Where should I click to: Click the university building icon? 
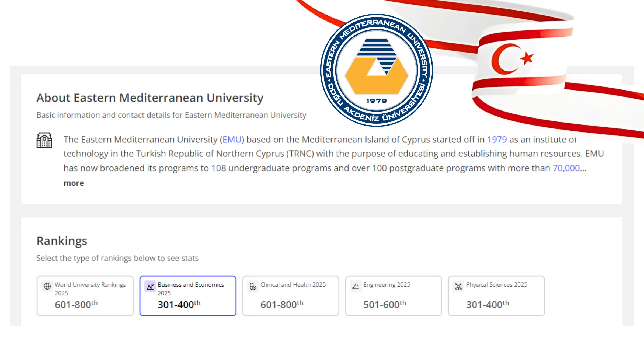pos(44,140)
